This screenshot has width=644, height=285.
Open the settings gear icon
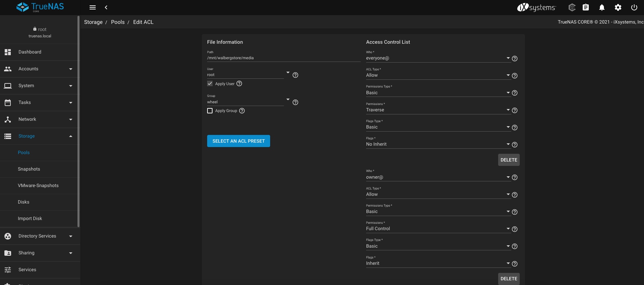(618, 7)
